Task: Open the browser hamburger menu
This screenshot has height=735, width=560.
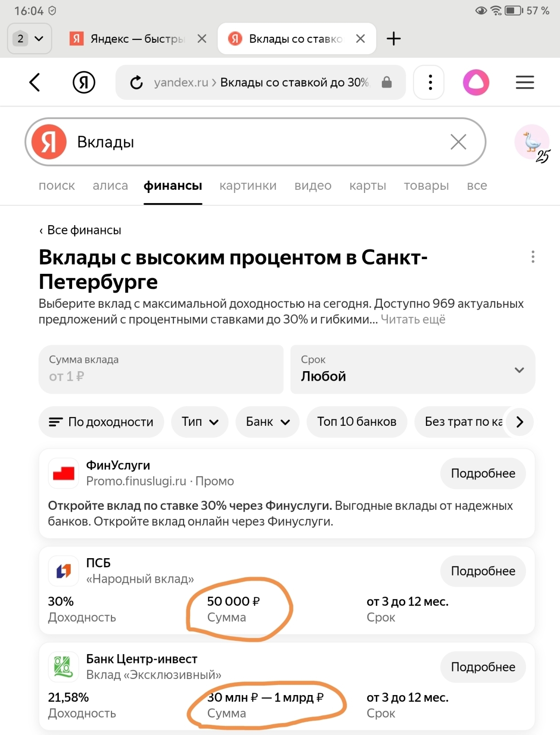Action: 525,83
